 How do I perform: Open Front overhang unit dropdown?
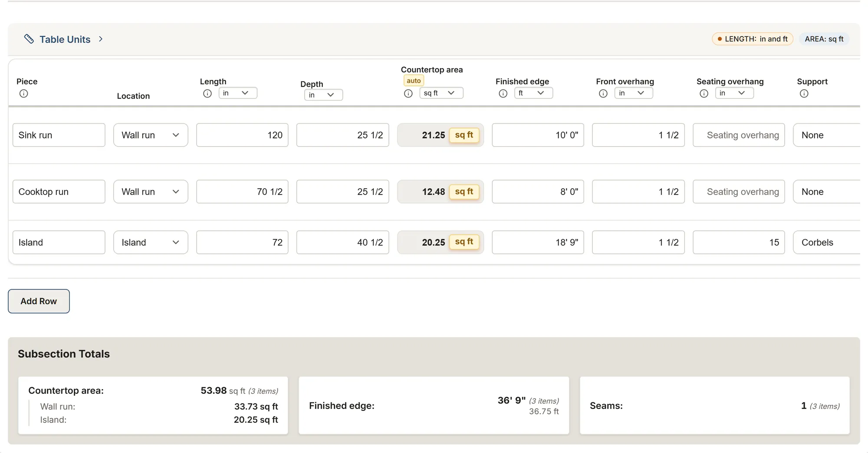(x=634, y=93)
